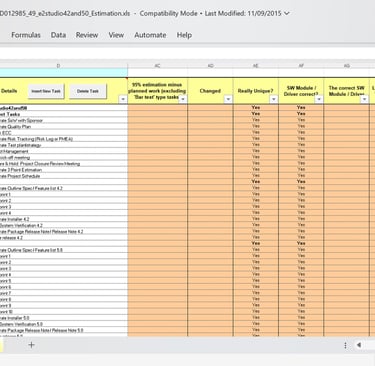Select column AF header
The image size is (375, 366).
tap(301, 66)
